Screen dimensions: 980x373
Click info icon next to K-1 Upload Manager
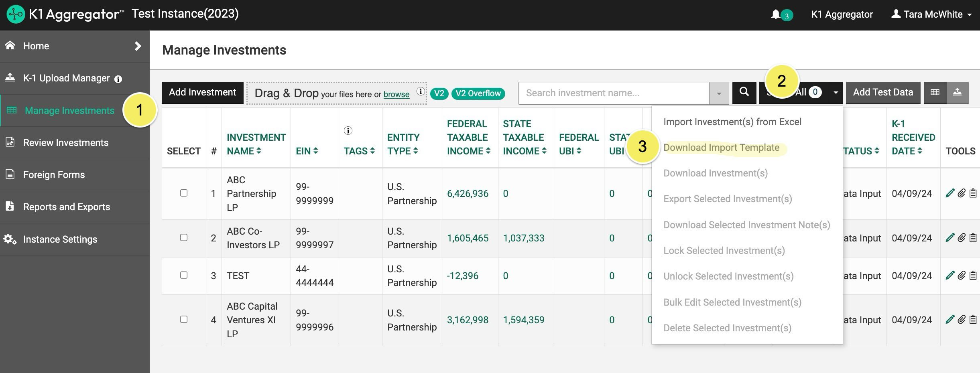click(x=118, y=79)
